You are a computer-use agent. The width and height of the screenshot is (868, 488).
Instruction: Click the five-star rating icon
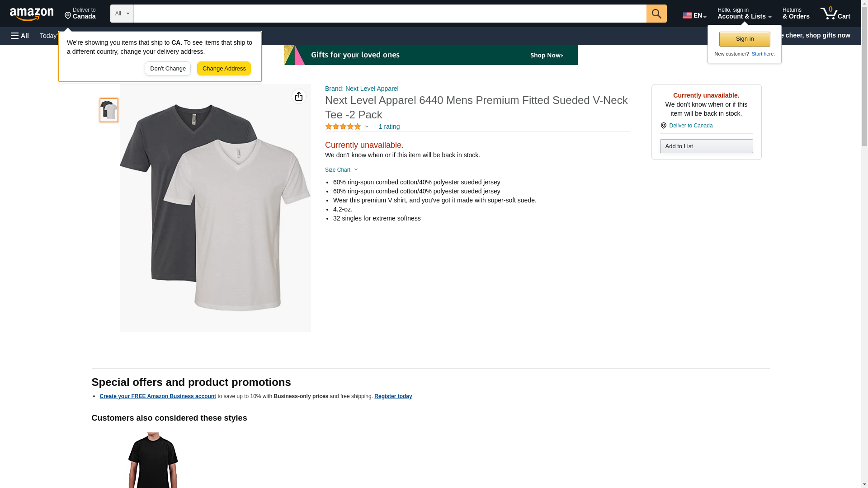coord(343,127)
